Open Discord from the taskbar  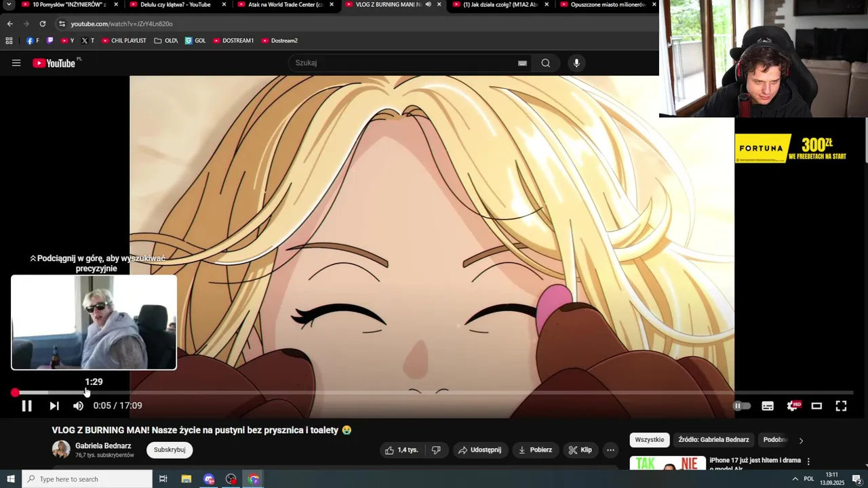pyautogui.click(x=209, y=479)
